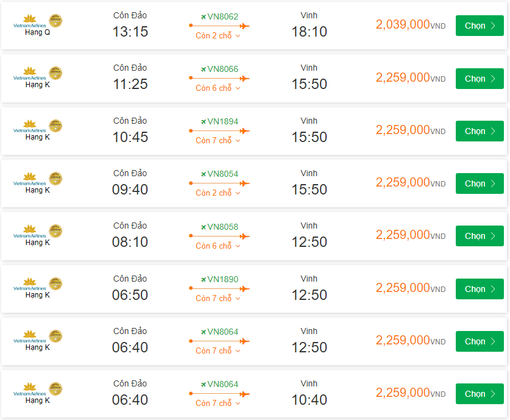
Task: Select Chọn for the flight departing 08:10
Action: [x=480, y=236]
